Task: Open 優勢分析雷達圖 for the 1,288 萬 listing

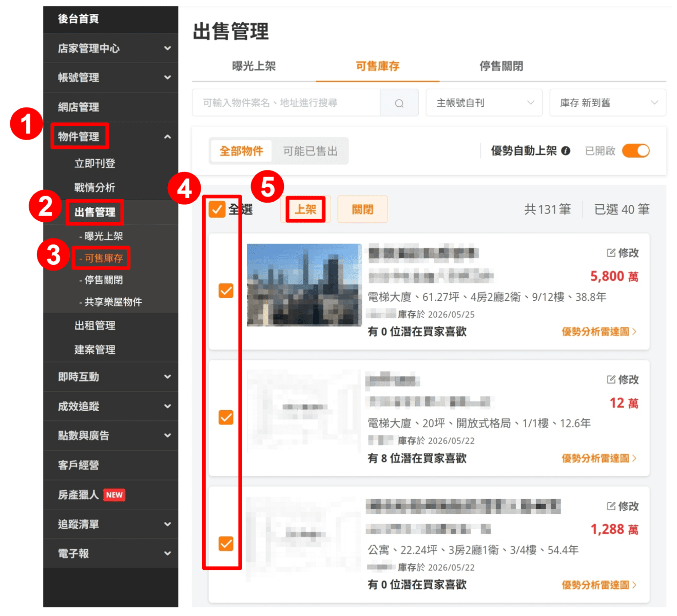Action: pos(599,585)
